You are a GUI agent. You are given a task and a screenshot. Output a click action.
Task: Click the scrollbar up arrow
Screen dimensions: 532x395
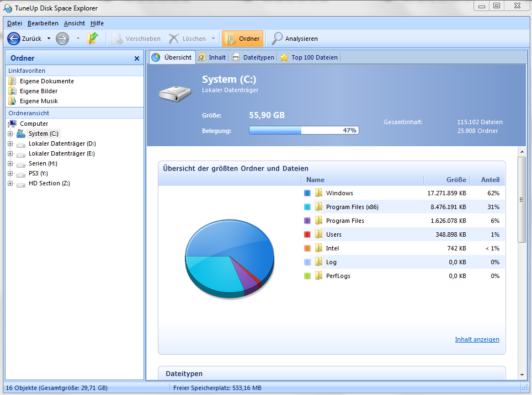tap(522, 152)
